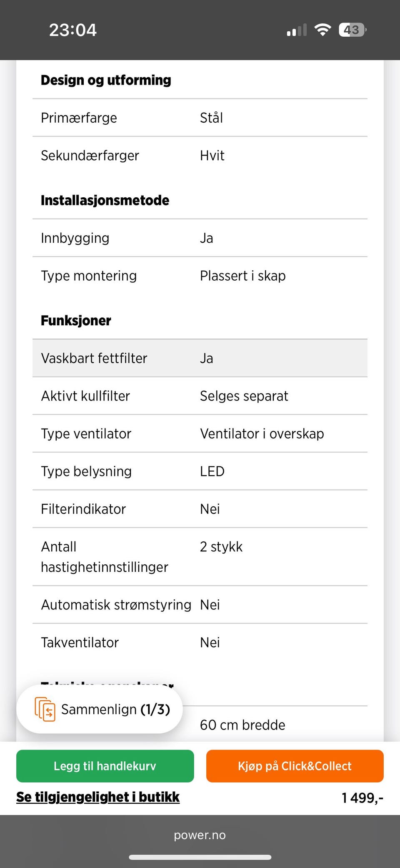Tap the compare icon beside Sammenlign

point(45,709)
